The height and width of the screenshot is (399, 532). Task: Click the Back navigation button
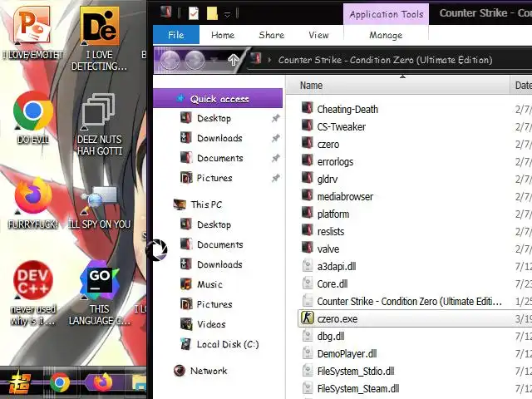tap(170, 61)
